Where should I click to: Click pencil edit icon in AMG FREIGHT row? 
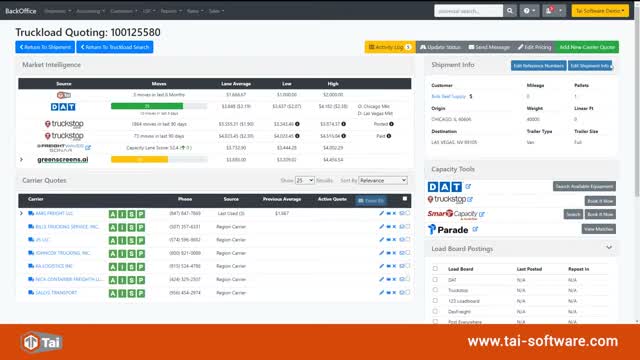(x=381, y=213)
